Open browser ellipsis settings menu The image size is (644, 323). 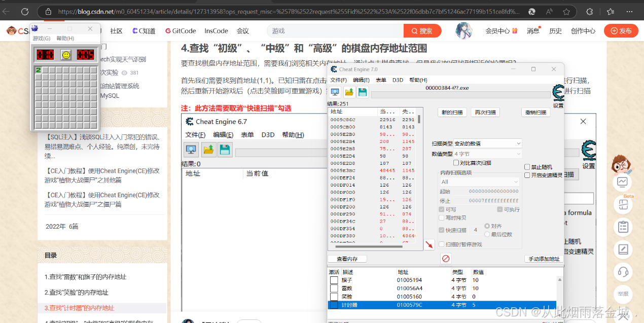[x=629, y=11]
